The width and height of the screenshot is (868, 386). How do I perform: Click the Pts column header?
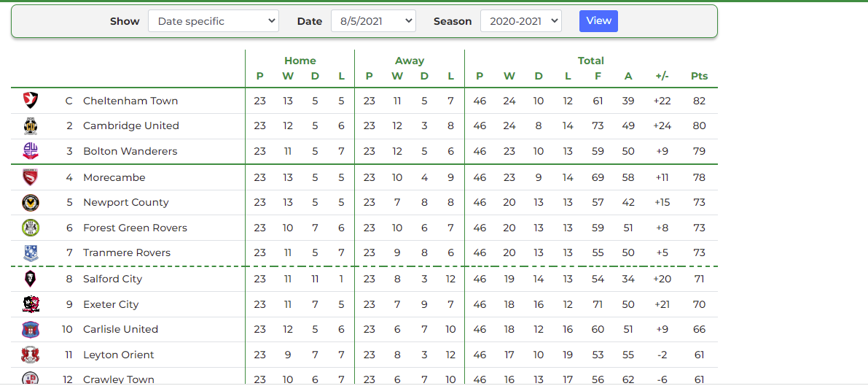pyautogui.click(x=699, y=77)
